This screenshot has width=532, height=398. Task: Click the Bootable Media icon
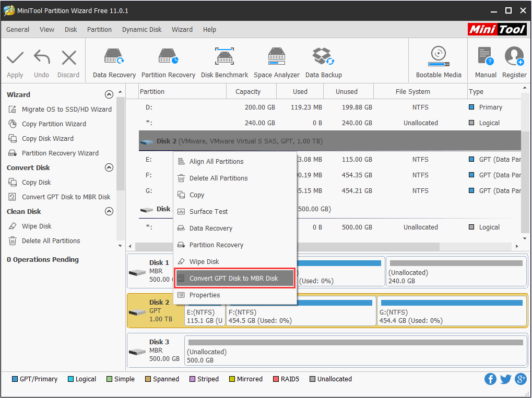[439, 57]
